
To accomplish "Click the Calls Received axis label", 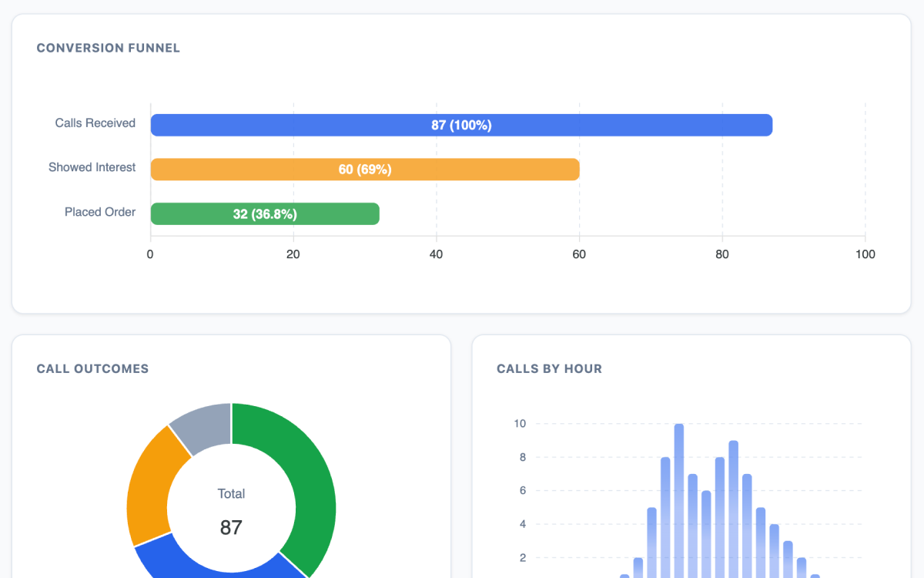I will point(95,123).
